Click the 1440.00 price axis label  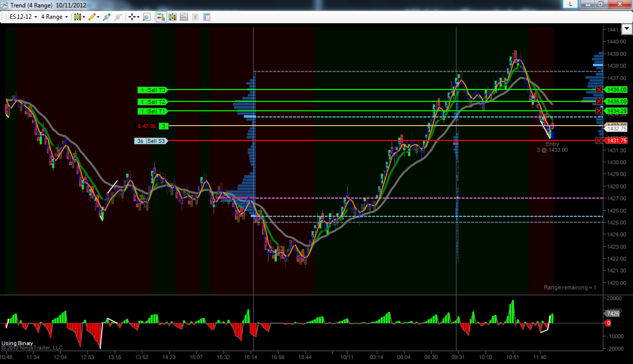[617, 42]
